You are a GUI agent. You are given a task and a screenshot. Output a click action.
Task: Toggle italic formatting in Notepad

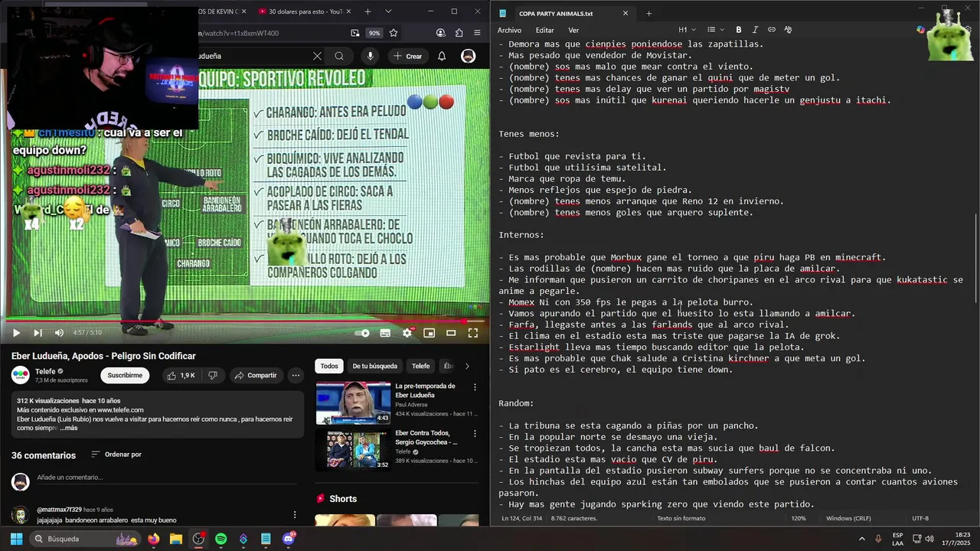coord(755,30)
